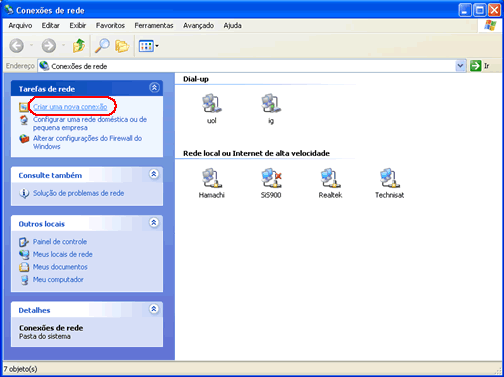This screenshot has height=377, width=504.
Task: Click Rede local ou Internet group header
Action: click(256, 153)
